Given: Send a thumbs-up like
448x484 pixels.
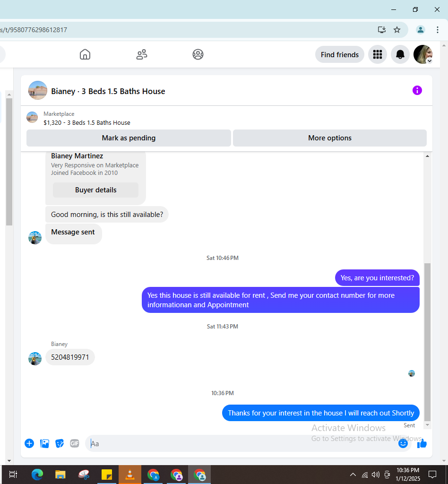Looking at the screenshot, I should [422, 443].
